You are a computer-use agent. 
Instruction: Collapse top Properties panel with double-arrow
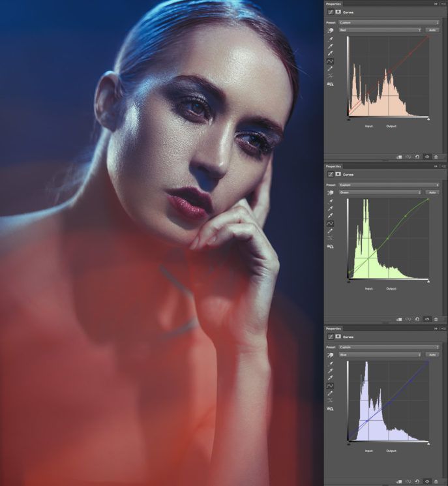click(x=436, y=4)
